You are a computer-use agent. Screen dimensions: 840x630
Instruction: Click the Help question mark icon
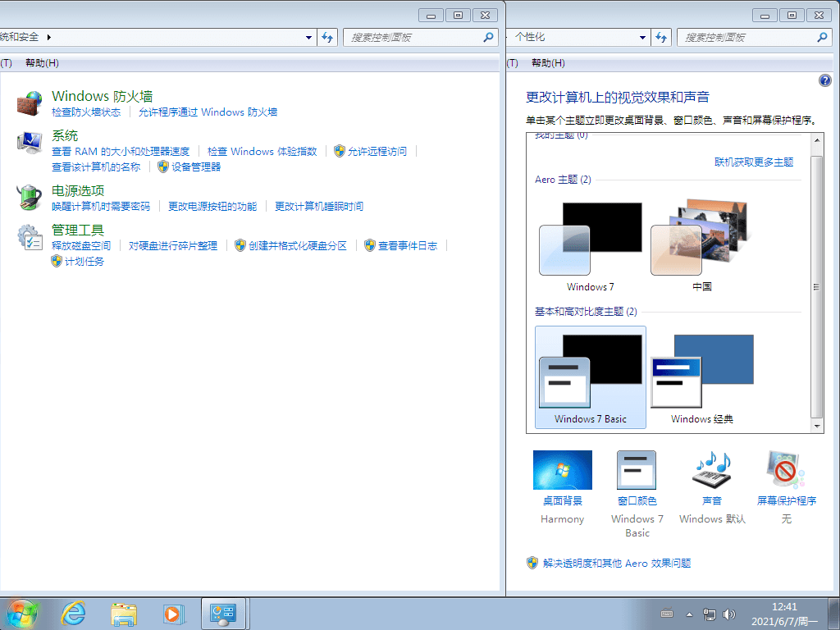[x=825, y=80]
